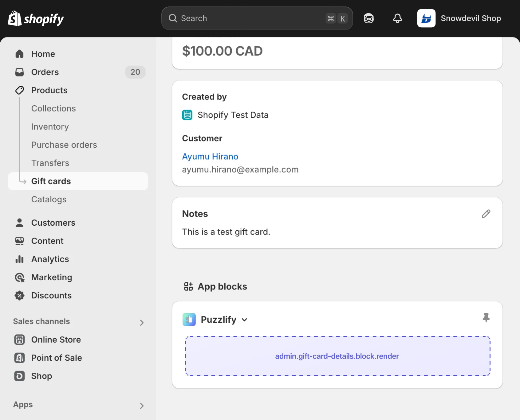Click the Customers person icon

point(19,223)
